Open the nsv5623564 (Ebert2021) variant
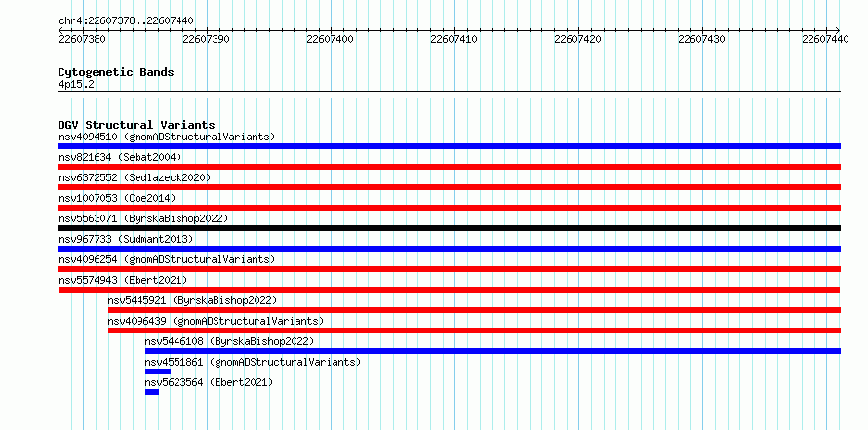 (210, 382)
